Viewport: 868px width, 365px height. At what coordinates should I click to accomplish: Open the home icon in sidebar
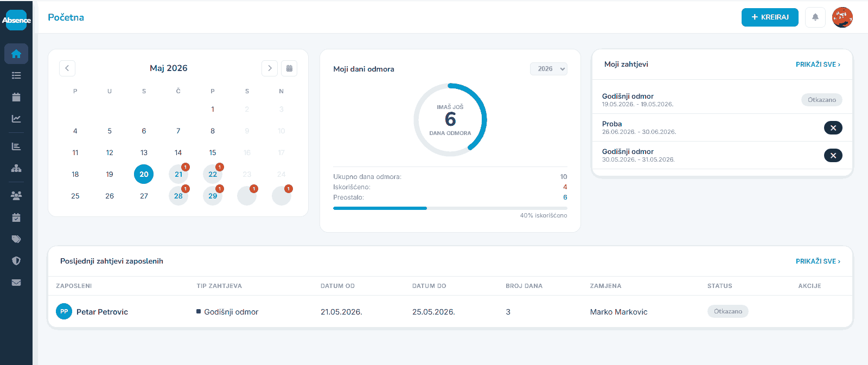(16, 54)
